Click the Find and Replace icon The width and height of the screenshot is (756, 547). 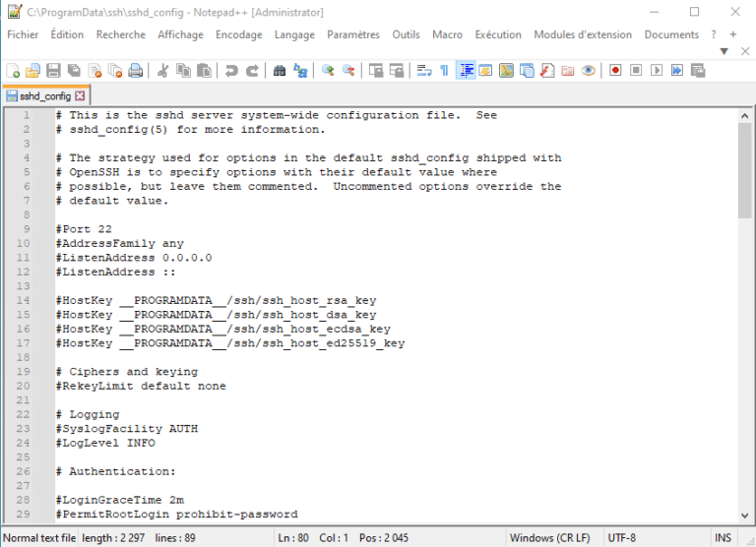(x=300, y=71)
